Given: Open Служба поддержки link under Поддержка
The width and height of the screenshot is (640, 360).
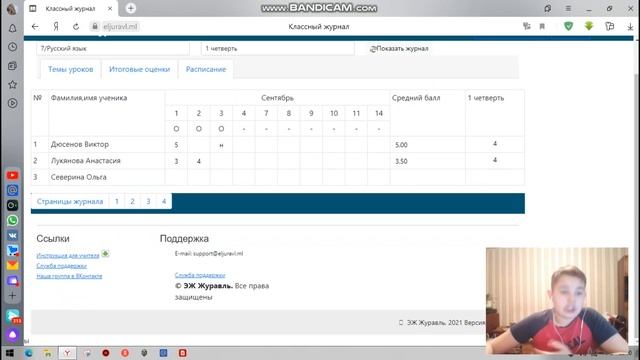Looking at the screenshot, I should coord(200,275).
